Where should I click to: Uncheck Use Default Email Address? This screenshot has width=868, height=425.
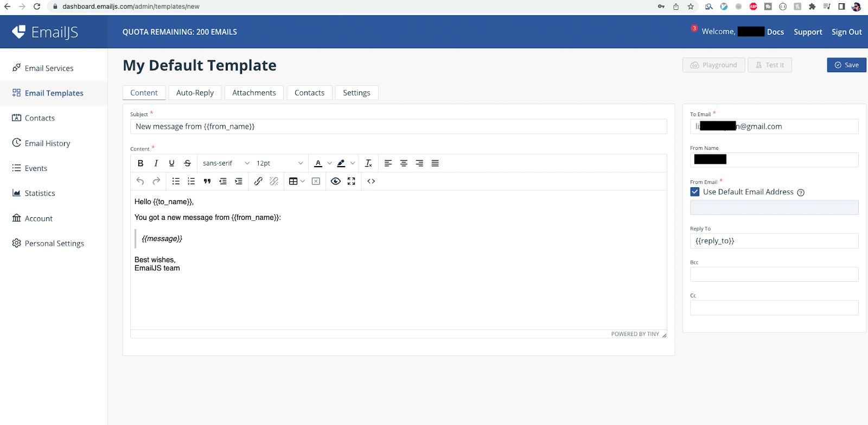click(695, 192)
